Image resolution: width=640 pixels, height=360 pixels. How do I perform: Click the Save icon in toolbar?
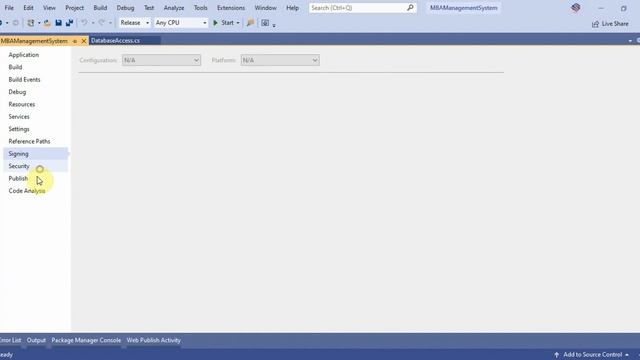[58, 23]
